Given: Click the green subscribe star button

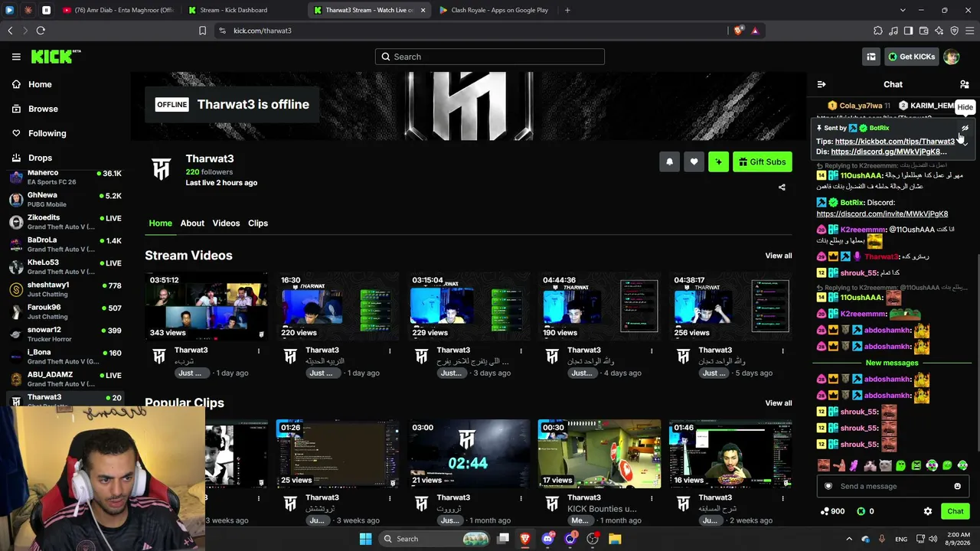Looking at the screenshot, I should 718,161.
